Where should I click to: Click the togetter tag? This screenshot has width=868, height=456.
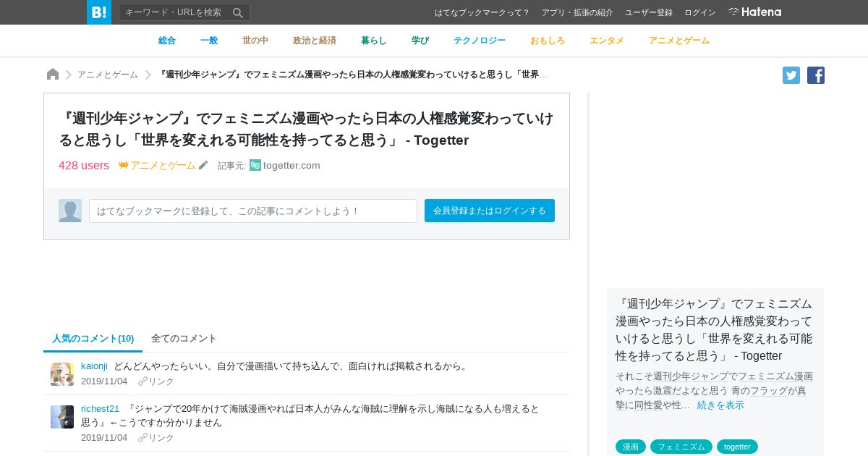[737, 447]
